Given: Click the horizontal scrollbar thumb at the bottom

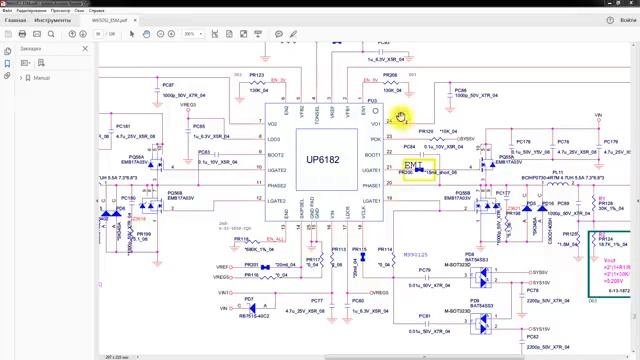Looking at the screenshot, I should [424, 357].
